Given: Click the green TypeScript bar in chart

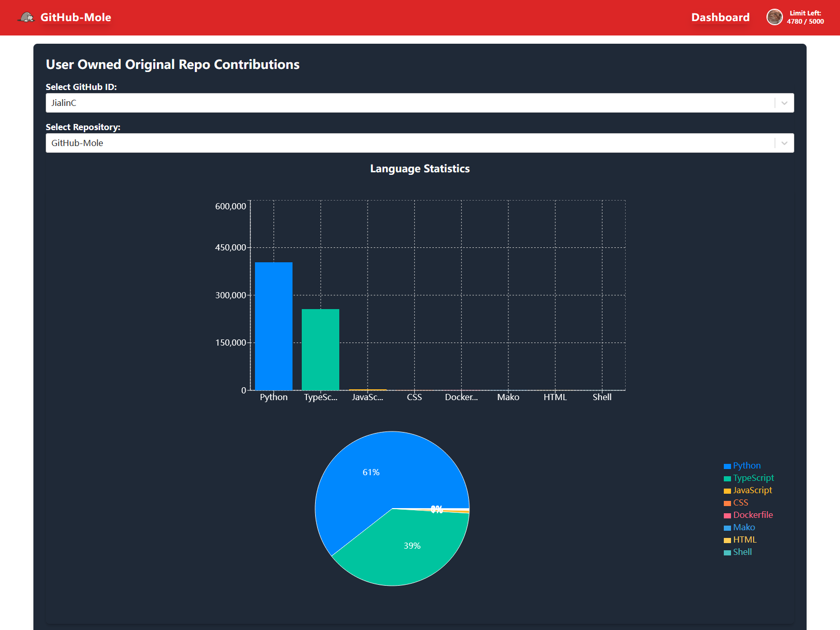Looking at the screenshot, I should 320,350.
